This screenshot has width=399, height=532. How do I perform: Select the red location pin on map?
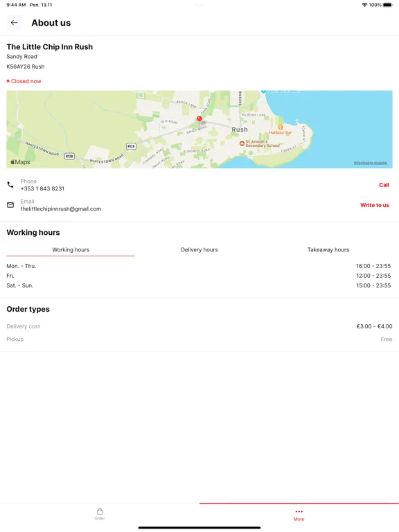(199, 118)
